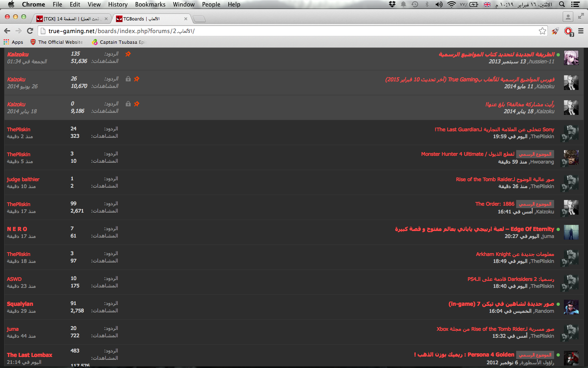Click the avatar beside the (in-game) 7 thread
Viewport: 588px width, 368px height.
coord(571,307)
